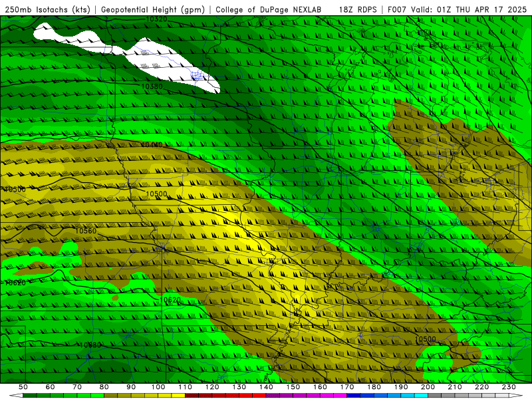
Task: Click the 50 kt color scale label
Action: [x=23, y=387]
